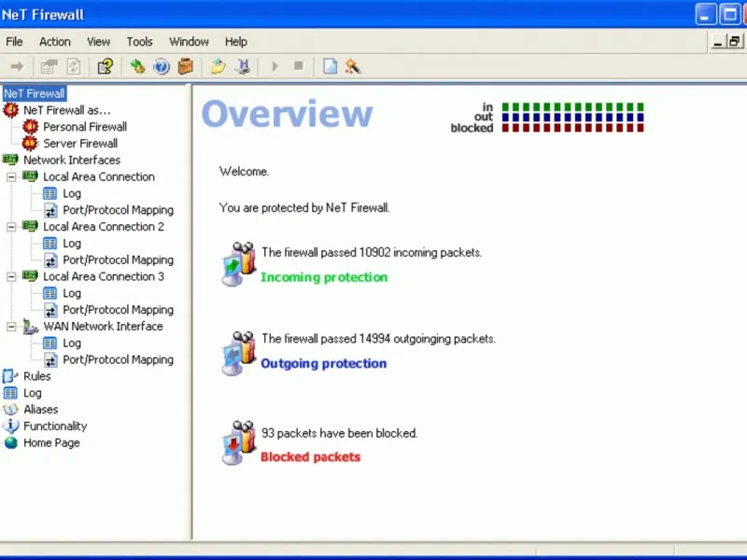Select Server Firewall in the tree
The width and height of the screenshot is (747, 560).
click(80, 144)
